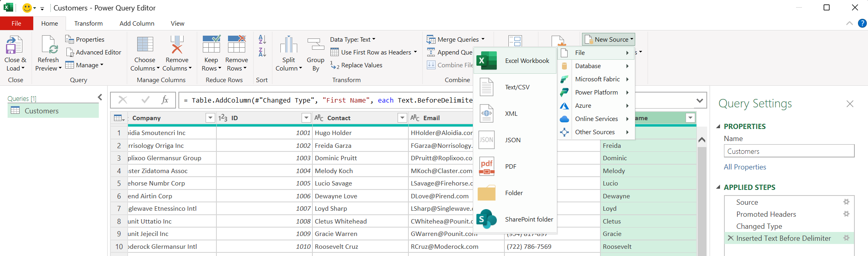The height and width of the screenshot is (256, 868).
Task: Collapse the Queries pane
Action: pos(100,97)
